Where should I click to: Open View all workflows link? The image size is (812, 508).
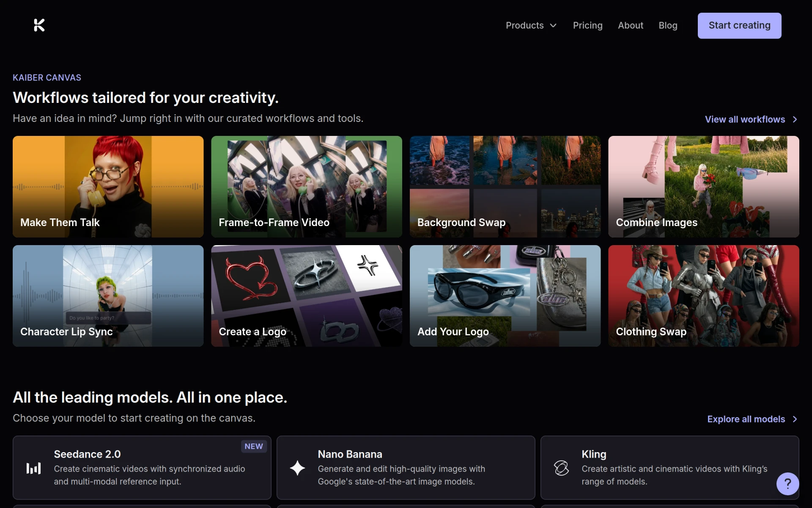point(745,119)
